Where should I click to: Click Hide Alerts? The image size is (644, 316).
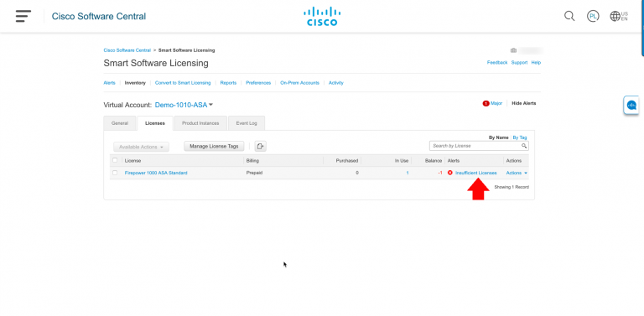coord(523,103)
